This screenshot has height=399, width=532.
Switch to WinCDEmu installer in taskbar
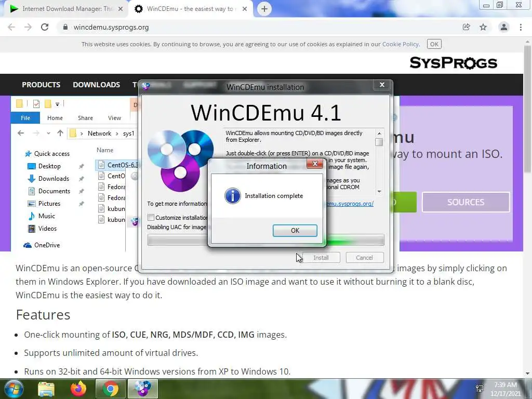point(143,389)
